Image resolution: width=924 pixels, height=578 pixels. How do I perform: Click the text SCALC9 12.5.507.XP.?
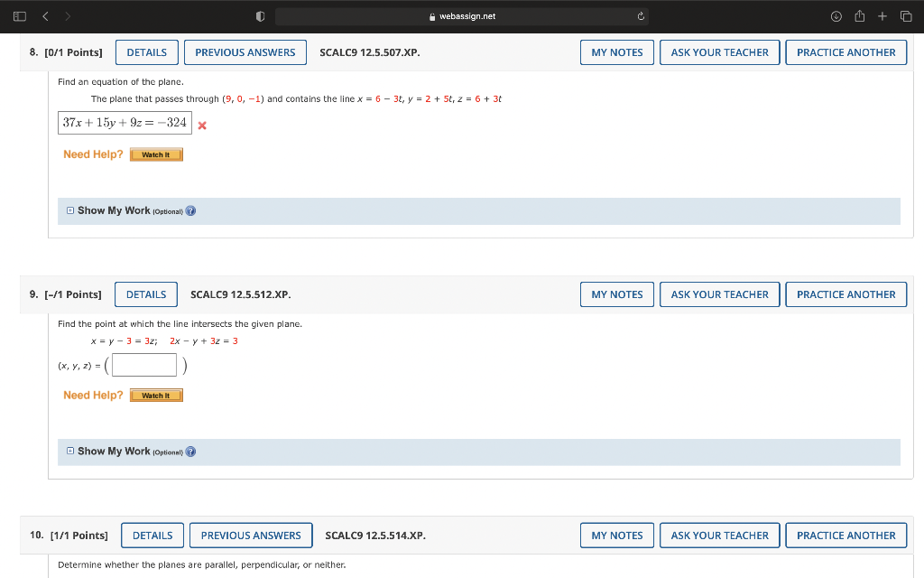pyautogui.click(x=369, y=52)
